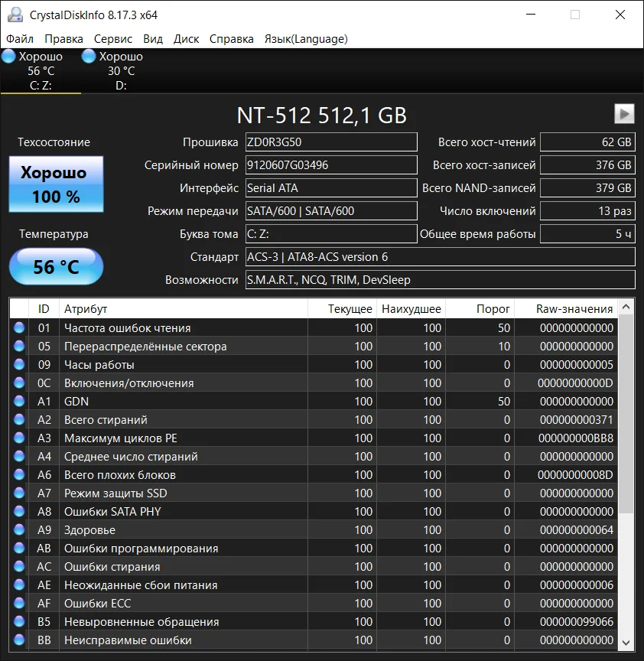
Task: Click status orb for attribute A3
Action: pyautogui.click(x=19, y=438)
